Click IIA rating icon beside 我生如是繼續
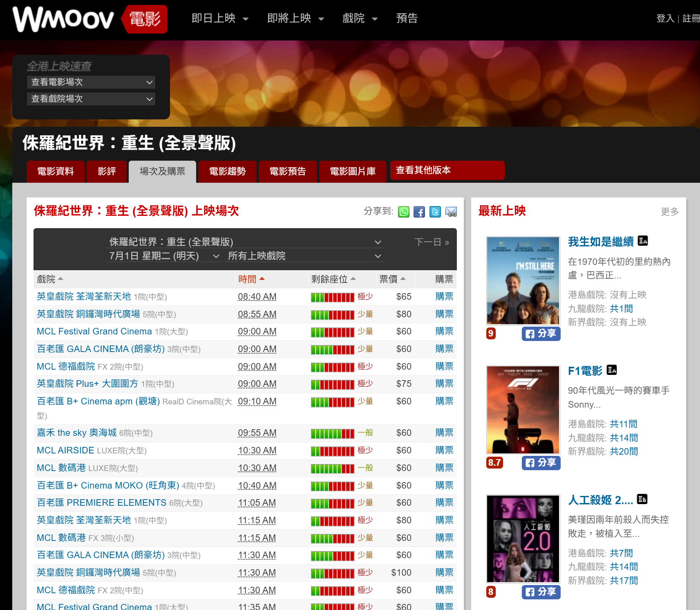The height and width of the screenshot is (610, 700). point(643,241)
